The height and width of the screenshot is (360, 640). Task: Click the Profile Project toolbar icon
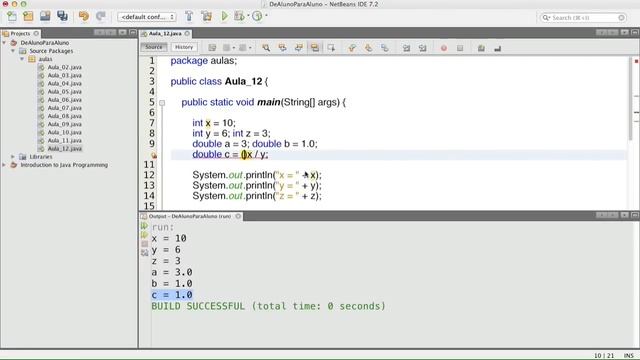(257, 16)
